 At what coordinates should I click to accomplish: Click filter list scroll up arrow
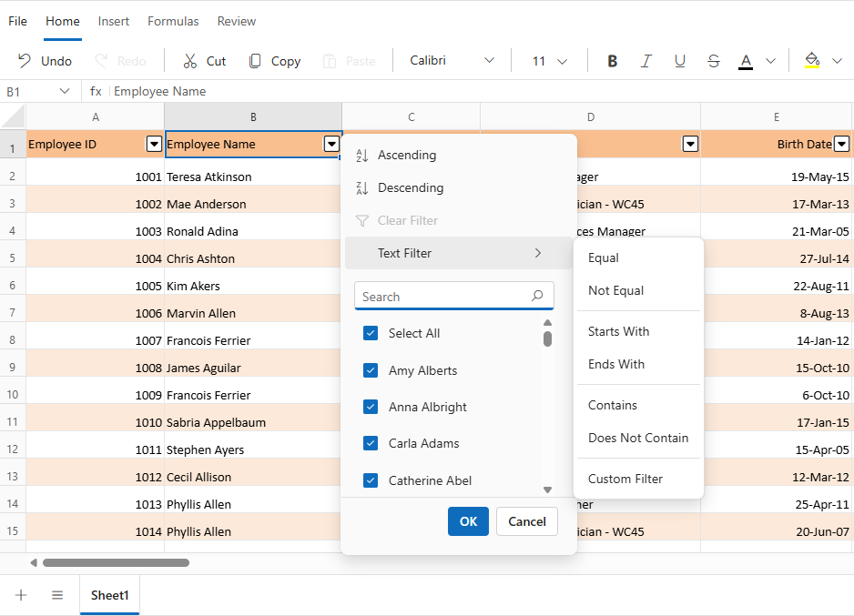click(547, 323)
